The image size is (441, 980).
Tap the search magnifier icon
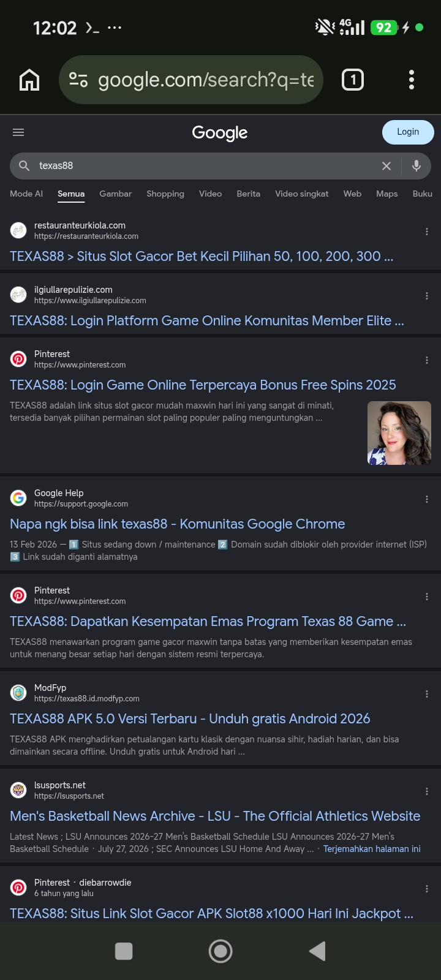(x=24, y=165)
